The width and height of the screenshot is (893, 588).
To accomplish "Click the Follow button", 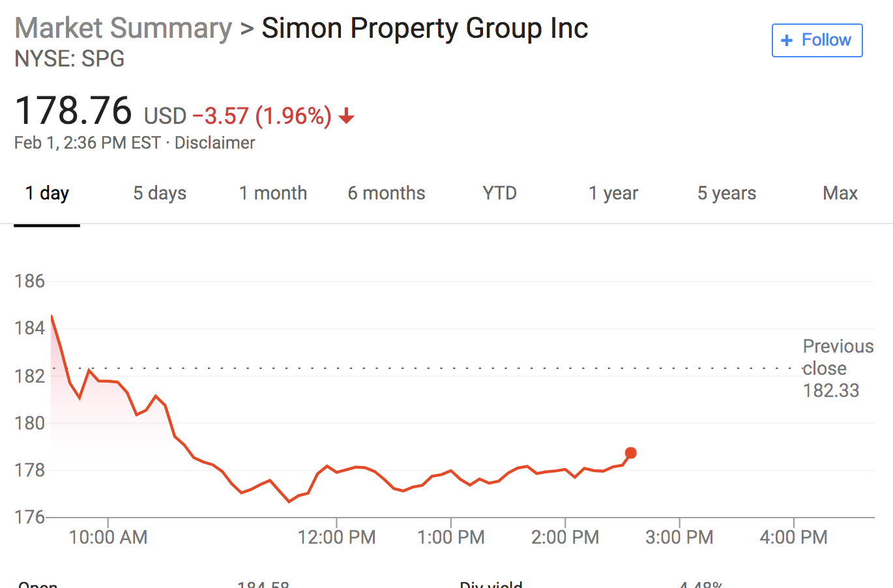I will (x=817, y=40).
